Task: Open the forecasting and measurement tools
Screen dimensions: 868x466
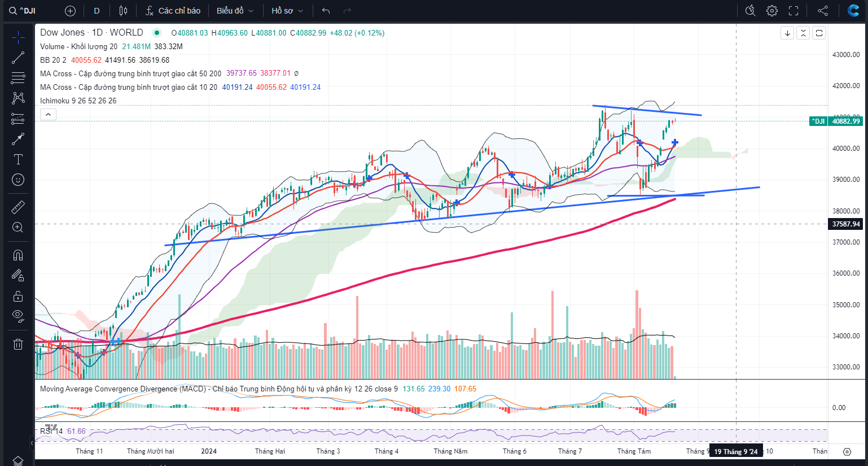Action: coord(18,119)
